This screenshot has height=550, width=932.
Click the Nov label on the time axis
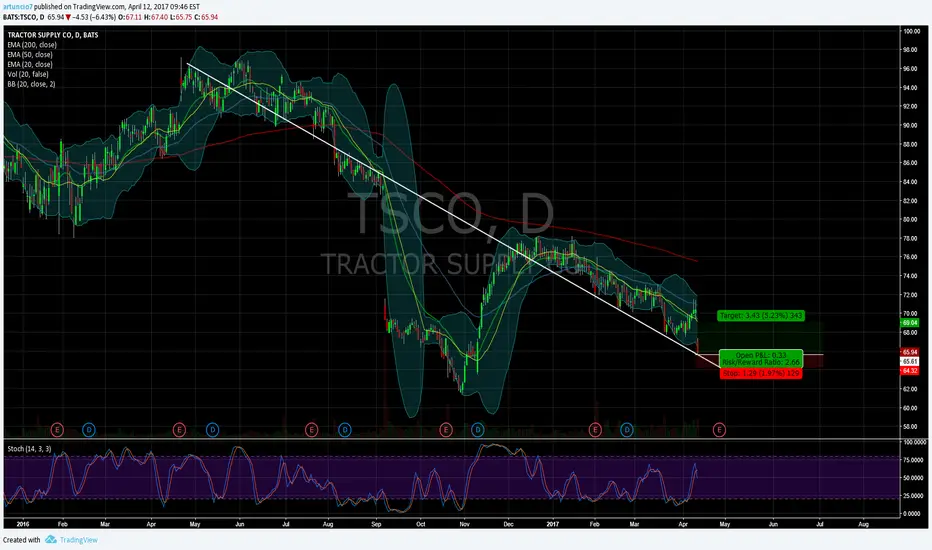coord(465,524)
